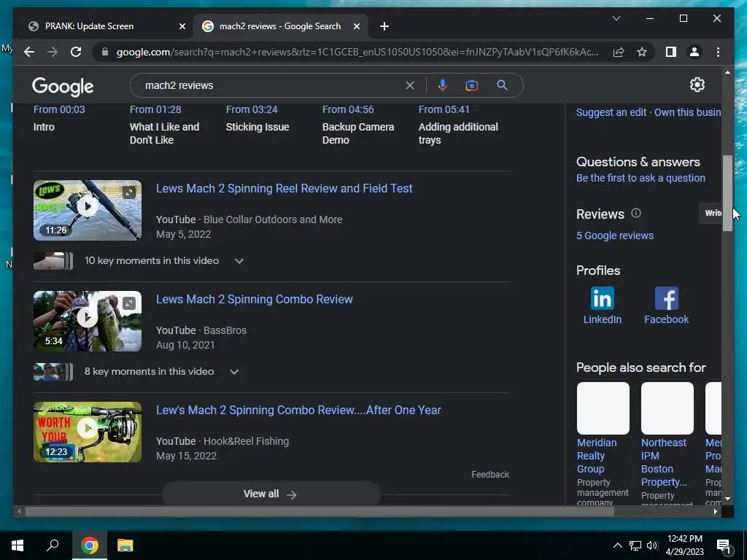
Task: Open Lews Mach 2 Spinning Reel Review link
Action: coord(284,189)
